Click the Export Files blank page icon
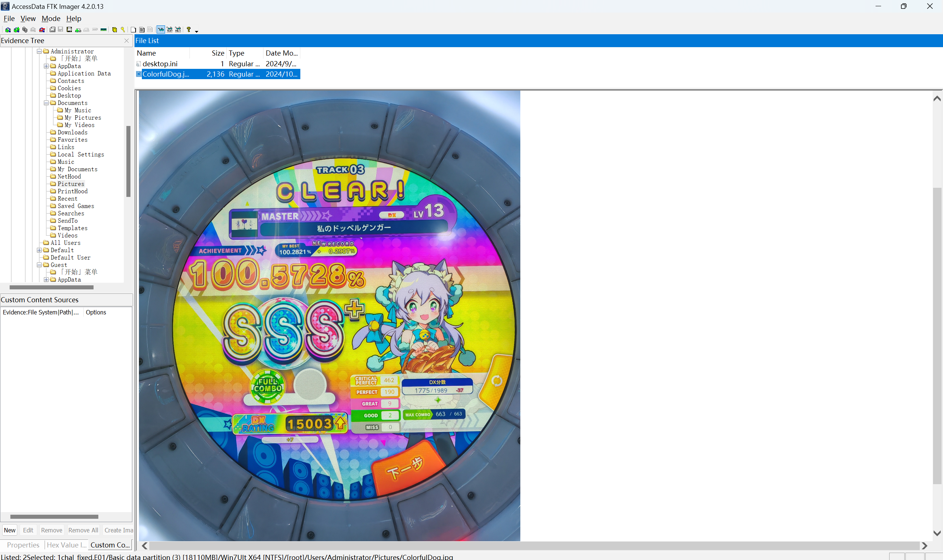The width and height of the screenshot is (943, 560). click(x=133, y=29)
